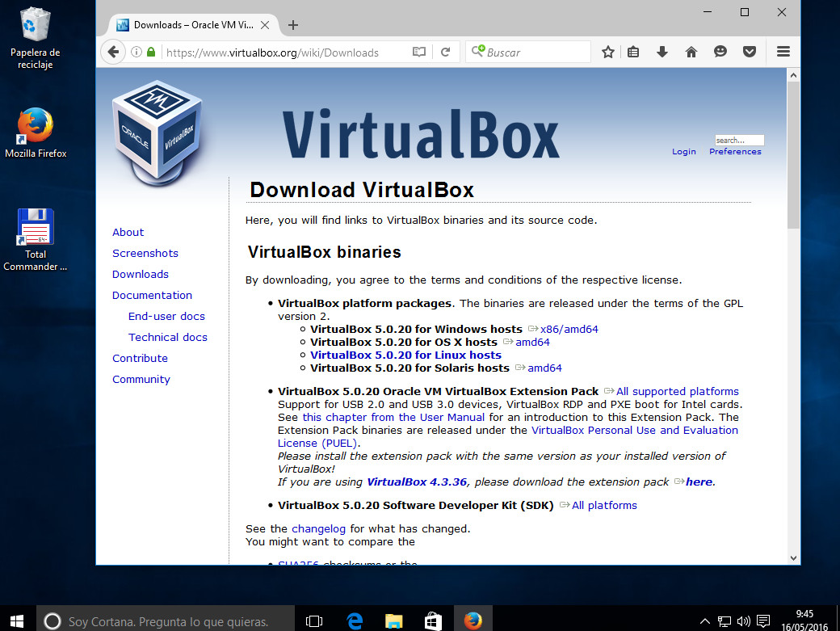Download SDK All platforms
The image size is (840, 631).
[604, 505]
